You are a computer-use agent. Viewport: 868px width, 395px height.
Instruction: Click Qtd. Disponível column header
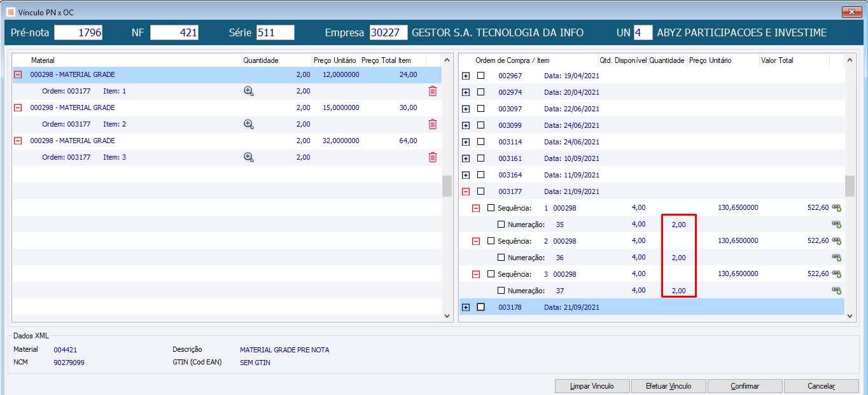623,60
